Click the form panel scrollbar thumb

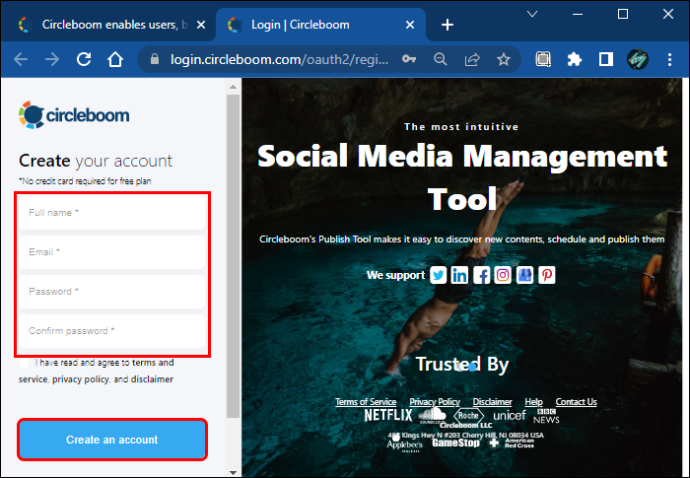click(233, 256)
